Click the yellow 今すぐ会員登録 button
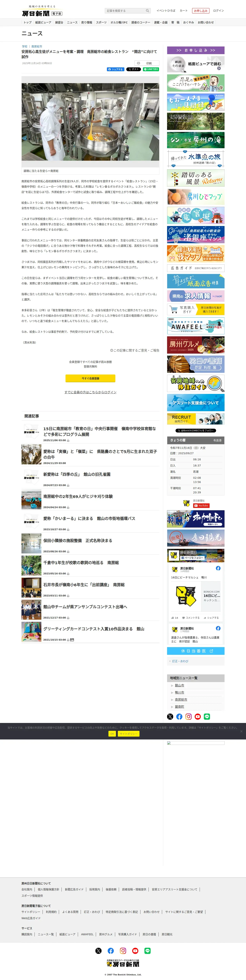 tap(90, 378)
